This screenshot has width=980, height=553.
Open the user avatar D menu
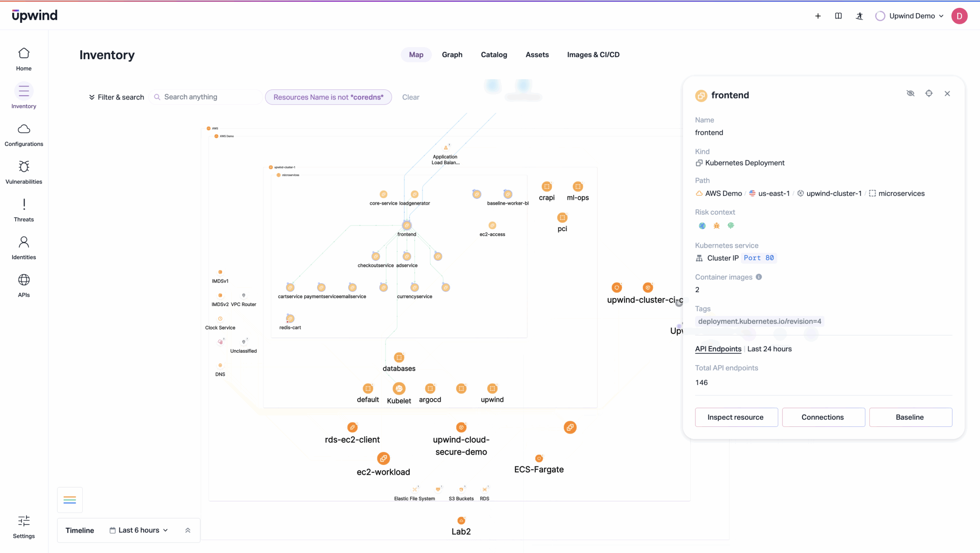(x=959, y=16)
